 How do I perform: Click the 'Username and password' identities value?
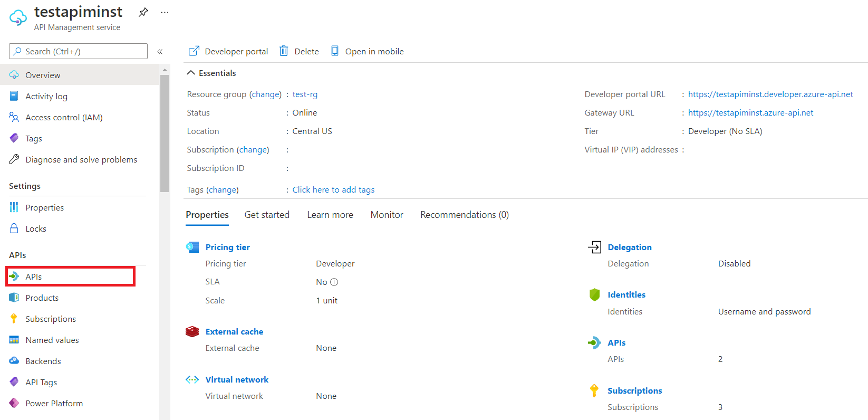[x=764, y=311]
